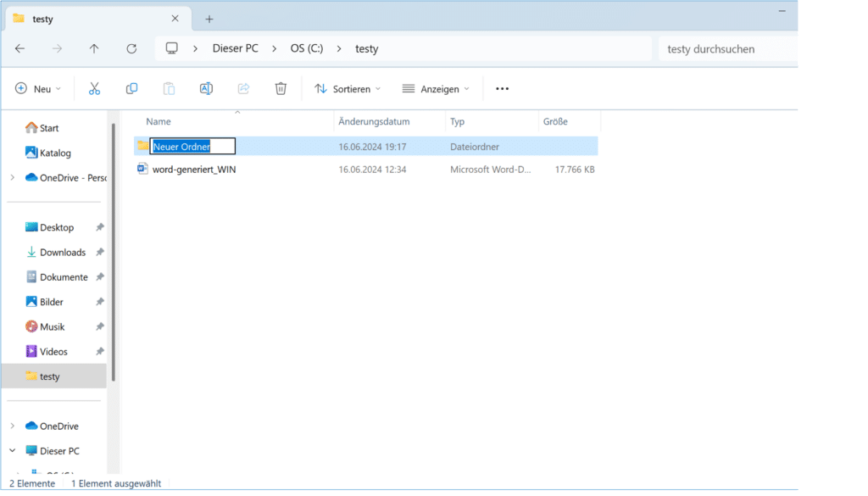This screenshot has height=496, width=868.
Task: Click the Microsoft Word-D... type cell
Action: point(491,170)
